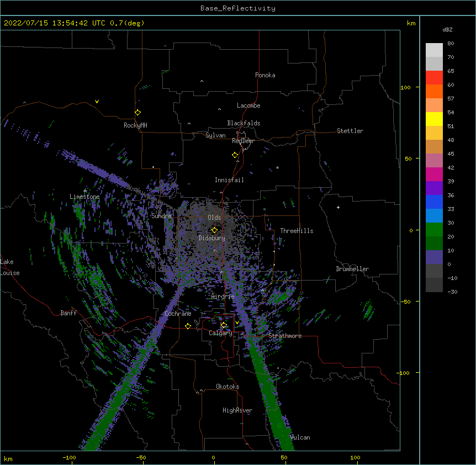Select the yellow diamond marker between Olds and Didsbury
476x465 pixels.
tap(215, 230)
